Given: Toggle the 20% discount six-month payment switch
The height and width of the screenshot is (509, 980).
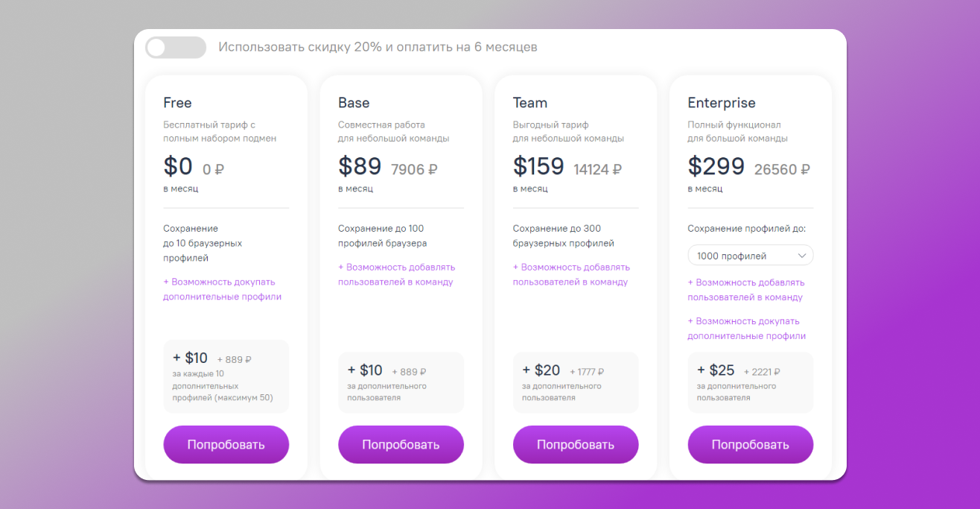Looking at the screenshot, I should [176, 48].
